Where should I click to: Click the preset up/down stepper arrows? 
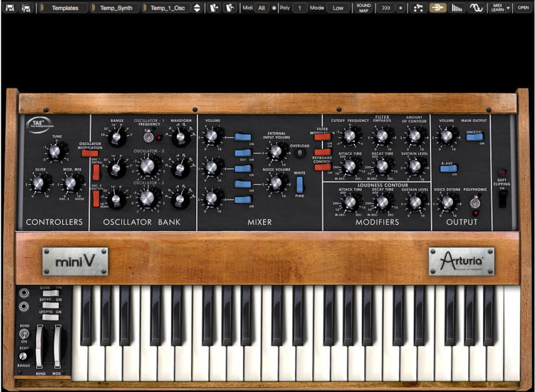click(x=197, y=8)
